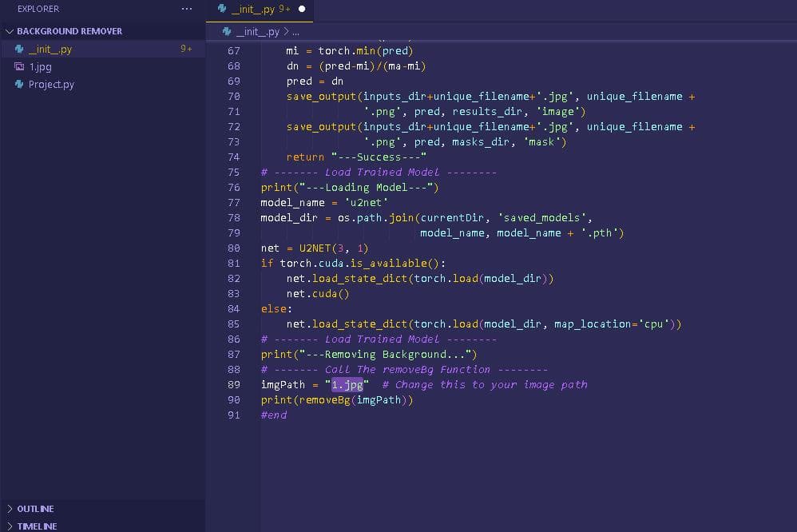Click 'print("---Removing Background...")' on line 87

pyautogui.click(x=369, y=355)
